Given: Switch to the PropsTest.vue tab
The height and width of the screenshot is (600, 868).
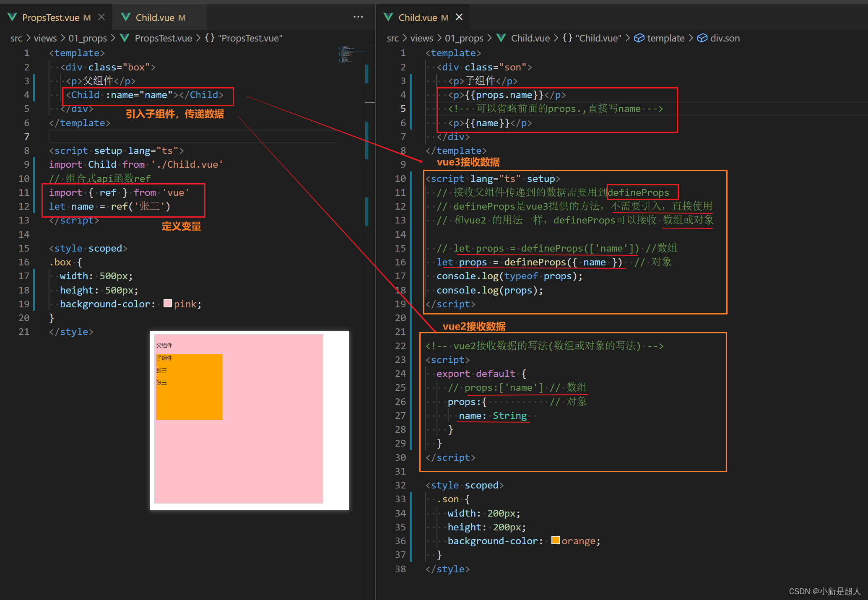Looking at the screenshot, I should [x=56, y=17].
